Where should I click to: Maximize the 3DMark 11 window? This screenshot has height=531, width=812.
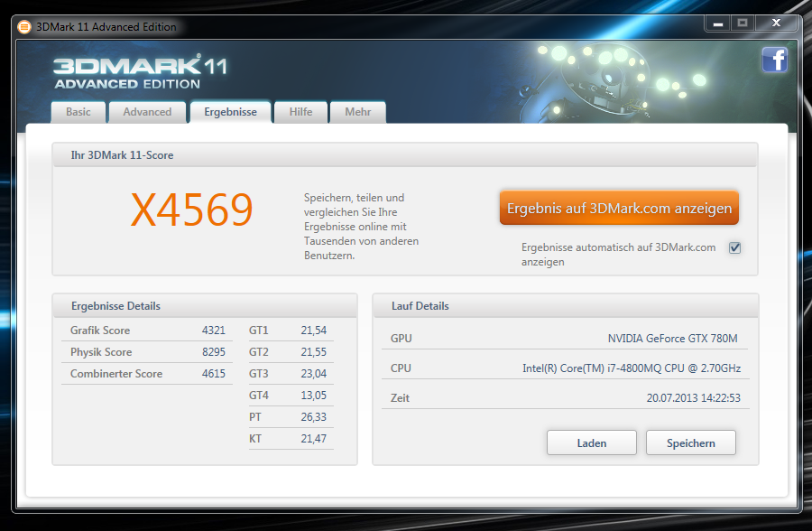743,23
